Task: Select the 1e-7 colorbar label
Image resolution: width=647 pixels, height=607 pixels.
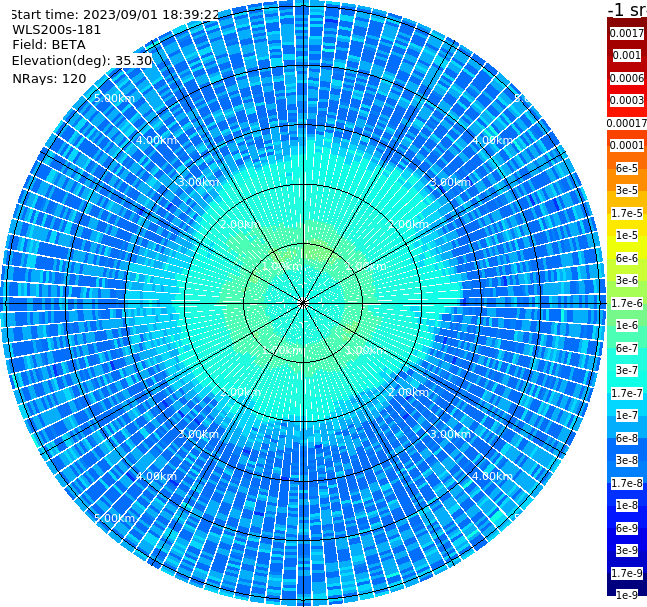Action: coord(627,415)
